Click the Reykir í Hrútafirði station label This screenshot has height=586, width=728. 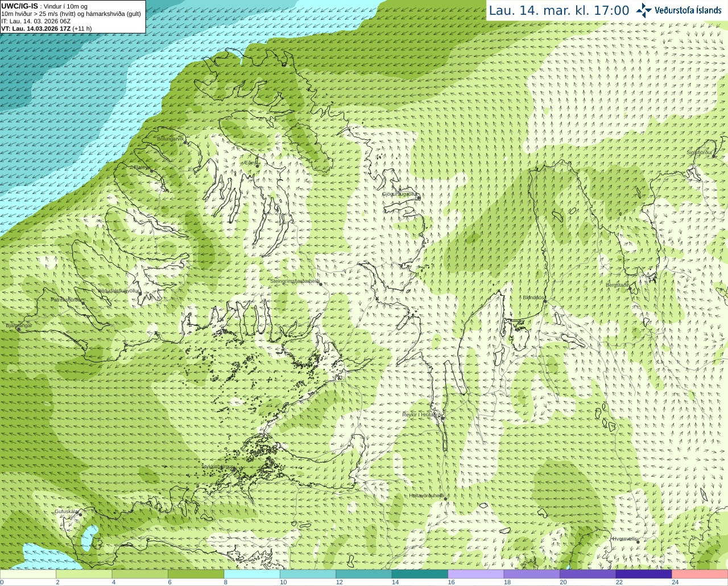click(422, 415)
